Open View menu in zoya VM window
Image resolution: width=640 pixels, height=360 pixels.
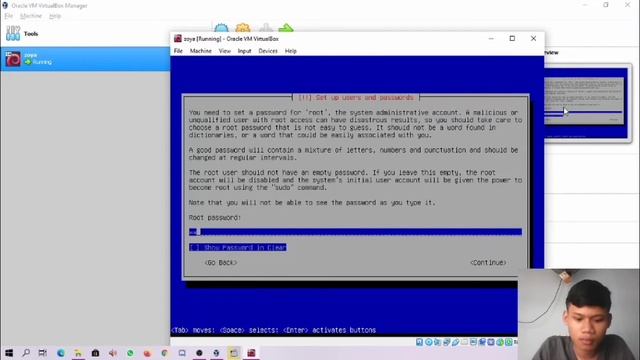[224, 51]
